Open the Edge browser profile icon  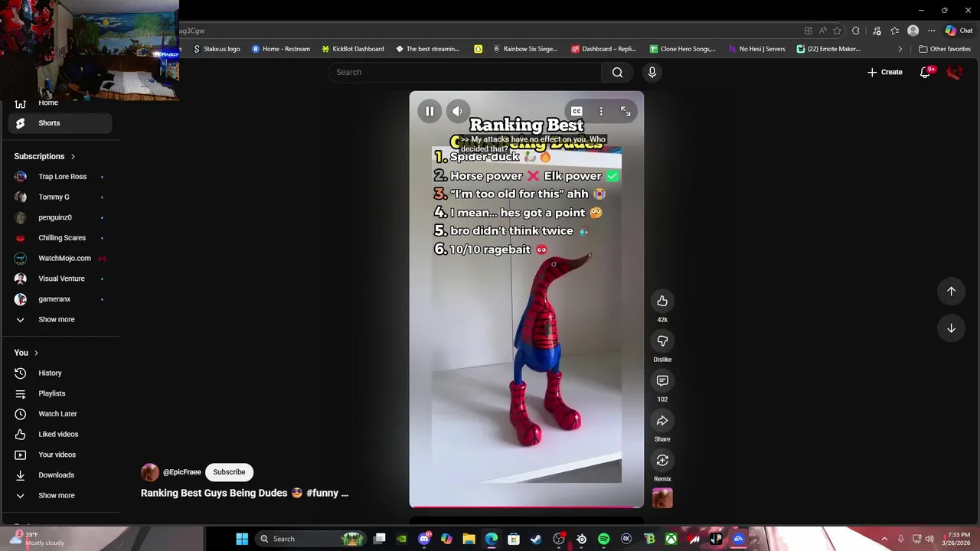(913, 31)
